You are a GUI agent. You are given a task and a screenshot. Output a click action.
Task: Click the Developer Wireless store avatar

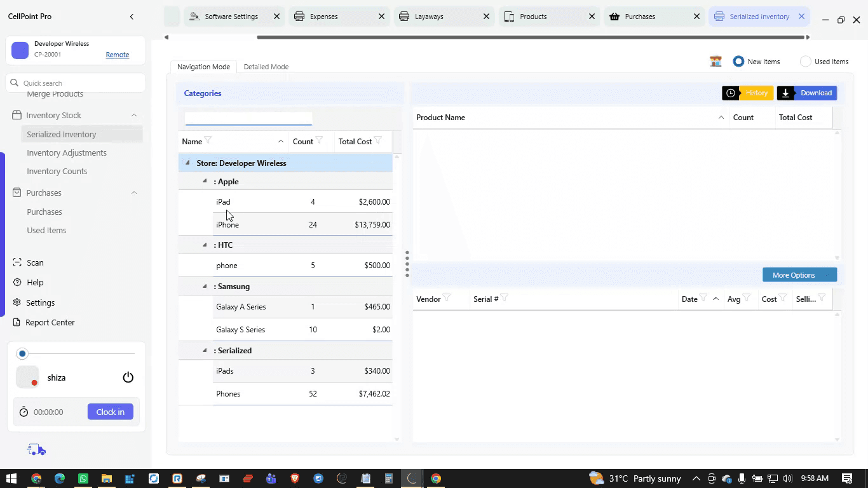tap(20, 50)
